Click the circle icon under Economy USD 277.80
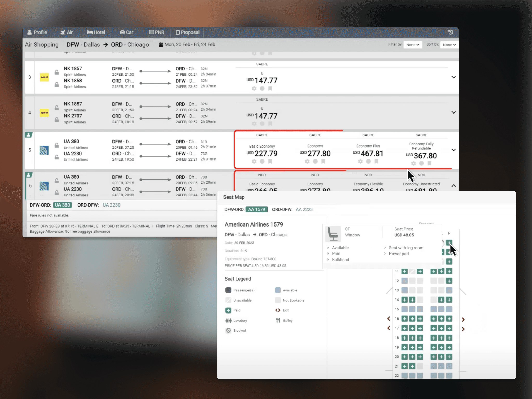This screenshot has height=399, width=532. (315, 161)
